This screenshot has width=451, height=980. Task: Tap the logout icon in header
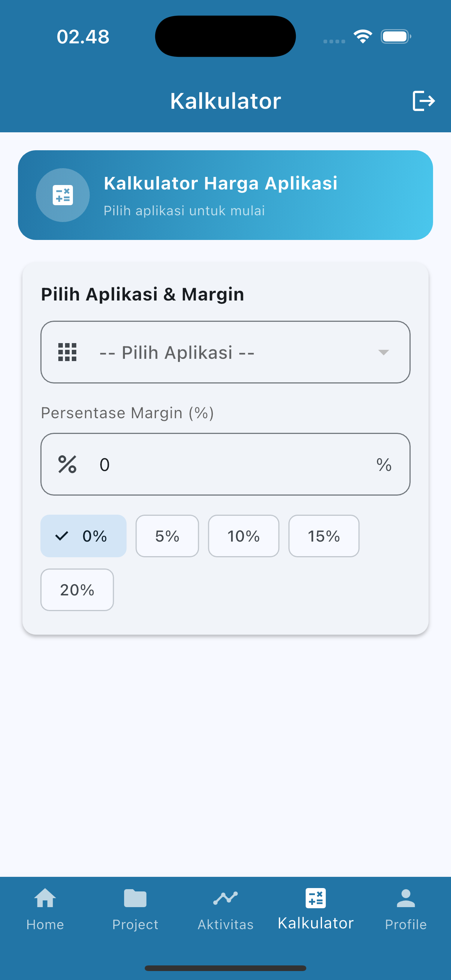(x=423, y=101)
